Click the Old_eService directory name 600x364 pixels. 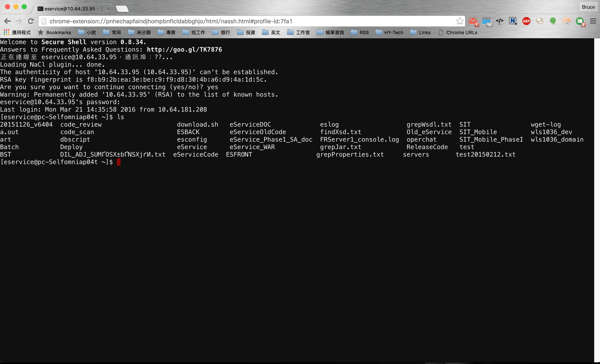(x=429, y=132)
